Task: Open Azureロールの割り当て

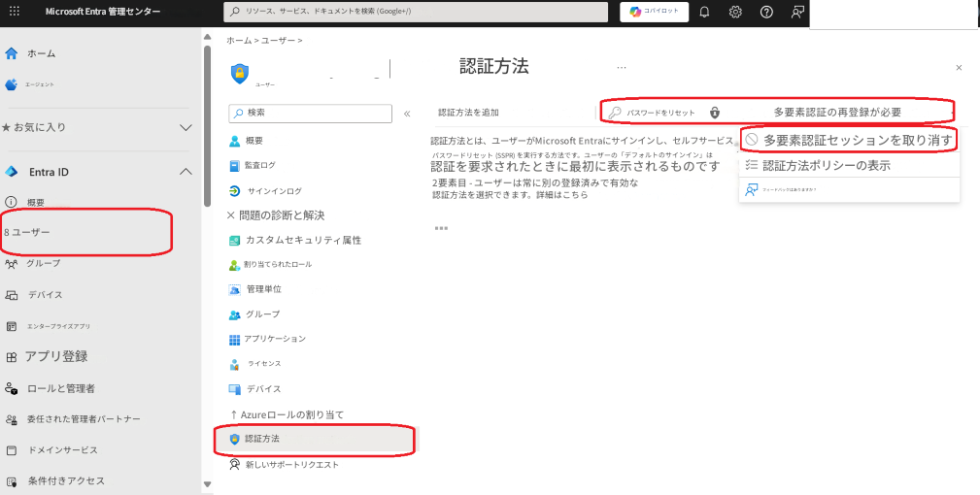Action: click(292, 414)
